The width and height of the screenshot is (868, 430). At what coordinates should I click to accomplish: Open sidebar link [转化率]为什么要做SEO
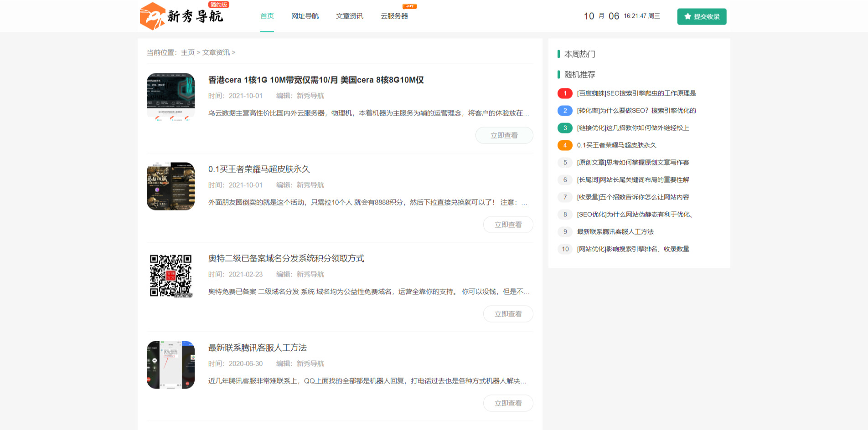(636, 111)
